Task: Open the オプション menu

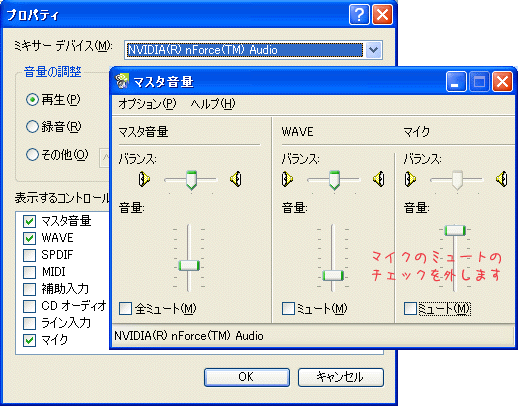Action: point(147,104)
